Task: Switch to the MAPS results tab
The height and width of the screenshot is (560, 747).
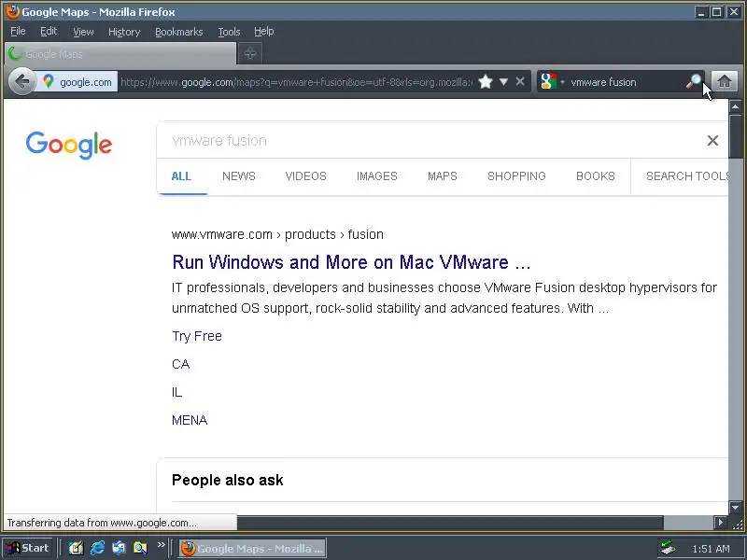Action: click(443, 176)
